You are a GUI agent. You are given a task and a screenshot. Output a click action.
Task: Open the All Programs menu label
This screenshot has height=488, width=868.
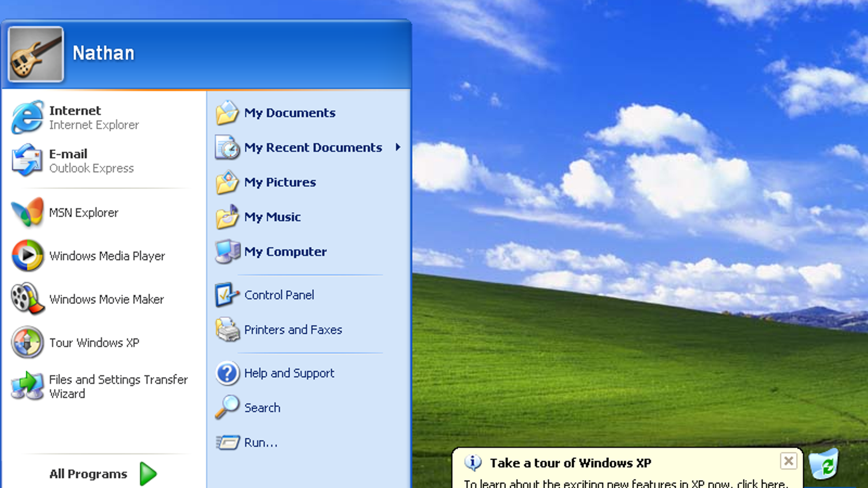(x=88, y=474)
